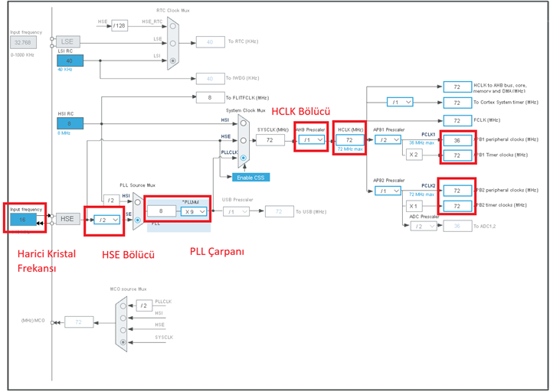Click the HCLK (MHz) value field
550x392 pixels.
pos(349,140)
